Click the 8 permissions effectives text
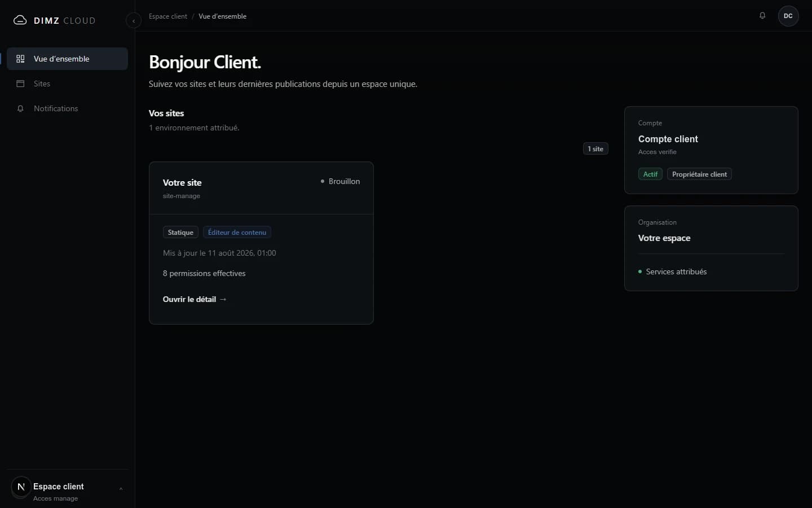 [204, 273]
